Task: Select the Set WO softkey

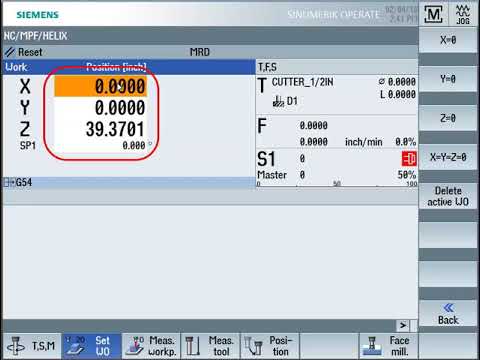Action: 92,346
